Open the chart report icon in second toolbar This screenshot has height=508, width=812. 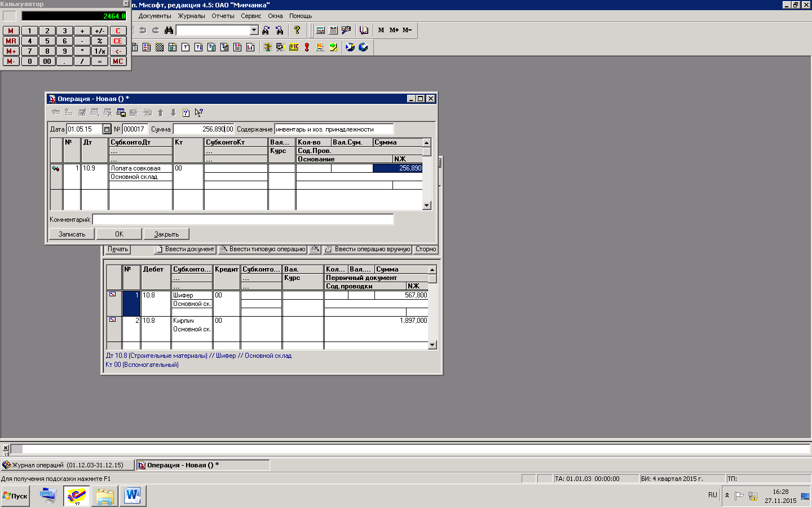(x=250, y=47)
